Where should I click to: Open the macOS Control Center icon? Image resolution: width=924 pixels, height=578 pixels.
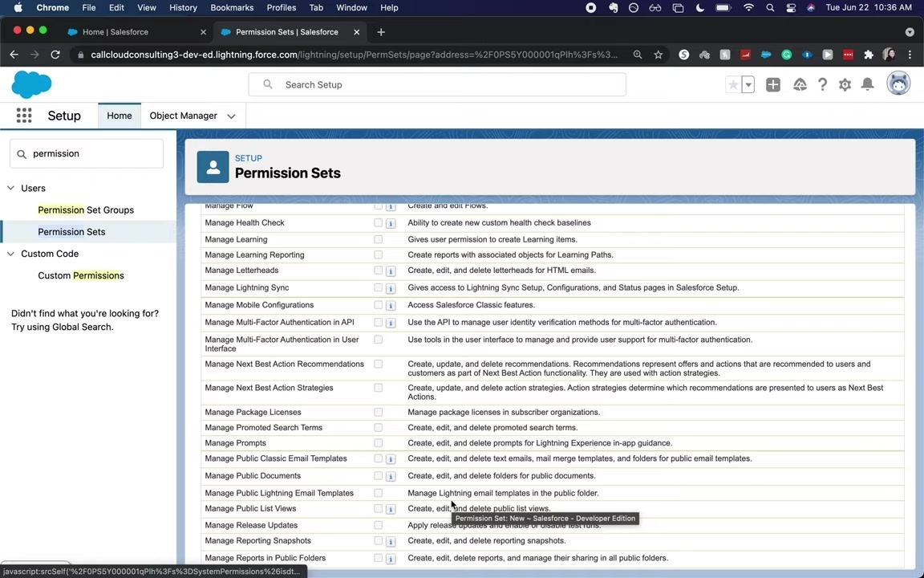[791, 8]
